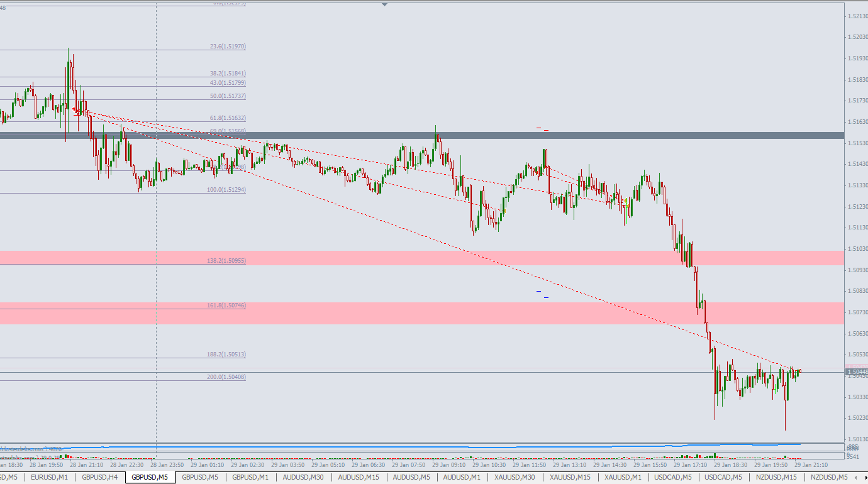Viewport: 868px width, 484px height.
Task: Open the AUDUSD,M1 chart tab
Action: pos(462,478)
